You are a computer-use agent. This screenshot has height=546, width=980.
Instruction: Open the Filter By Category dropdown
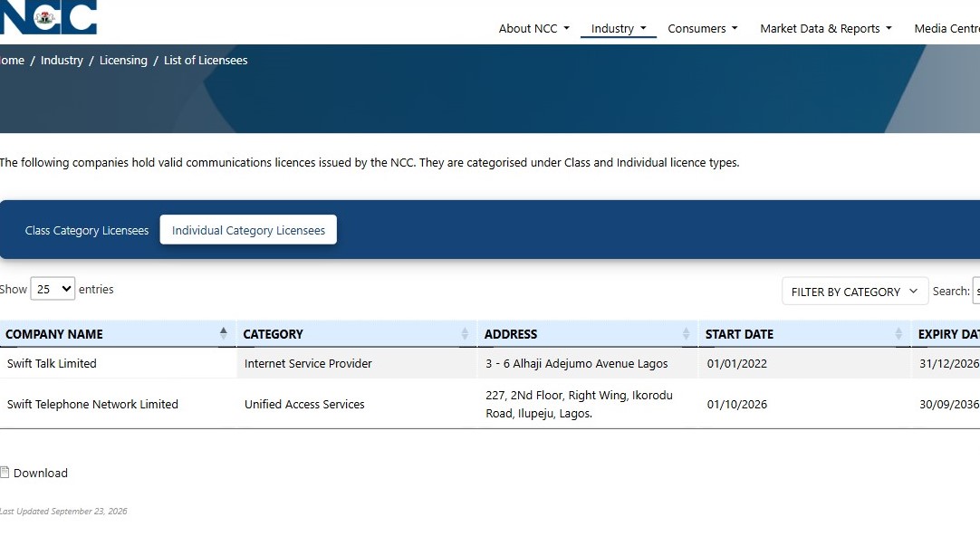[854, 292]
